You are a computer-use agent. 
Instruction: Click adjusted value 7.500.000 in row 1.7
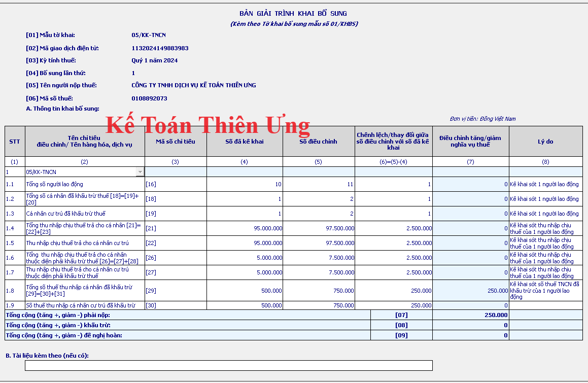[x=319, y=272]
